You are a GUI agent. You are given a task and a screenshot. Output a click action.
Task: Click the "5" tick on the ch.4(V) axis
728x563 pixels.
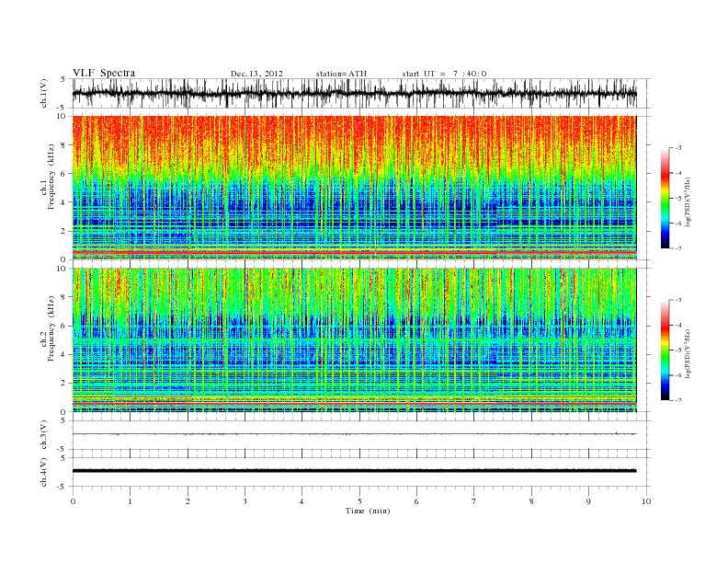[x=63, y=458]
